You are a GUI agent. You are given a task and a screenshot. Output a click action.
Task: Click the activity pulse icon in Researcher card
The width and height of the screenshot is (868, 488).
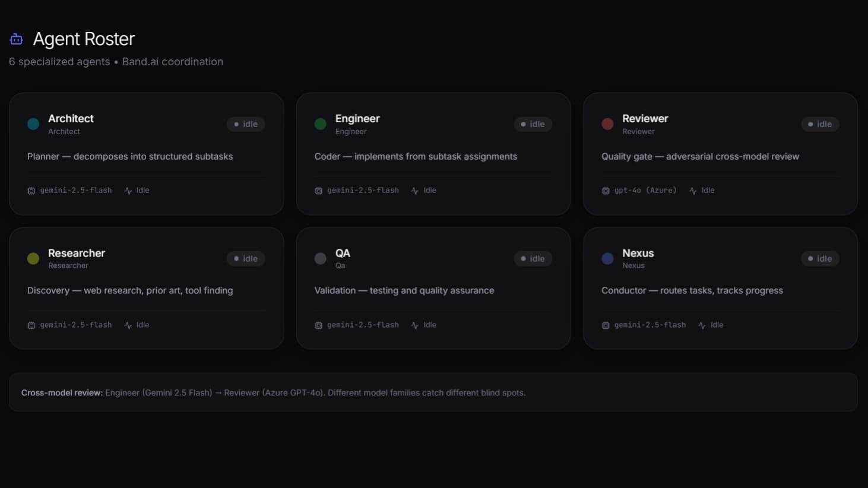pos(128,325)
